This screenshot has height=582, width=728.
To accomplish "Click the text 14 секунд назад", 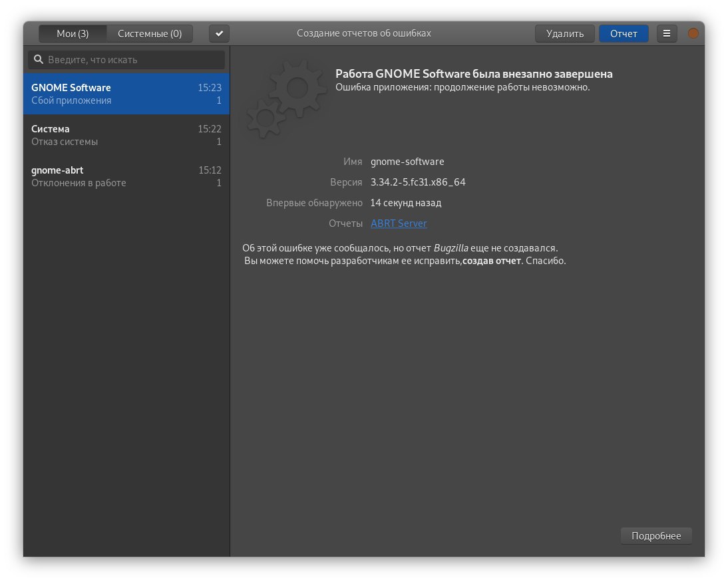I will 406,203.
